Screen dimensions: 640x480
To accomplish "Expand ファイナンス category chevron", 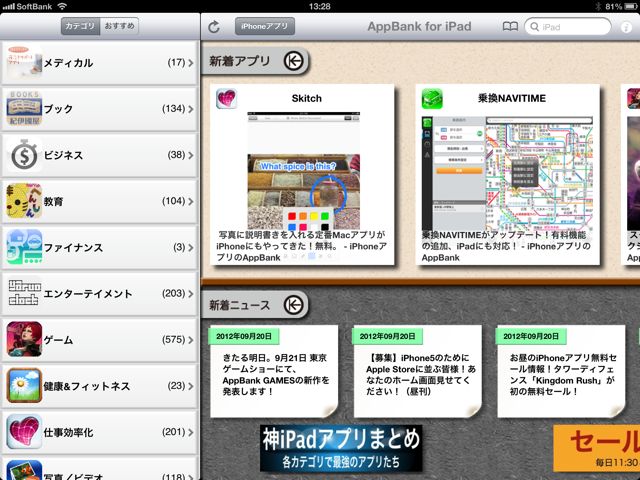I will (x=191, y=247).
